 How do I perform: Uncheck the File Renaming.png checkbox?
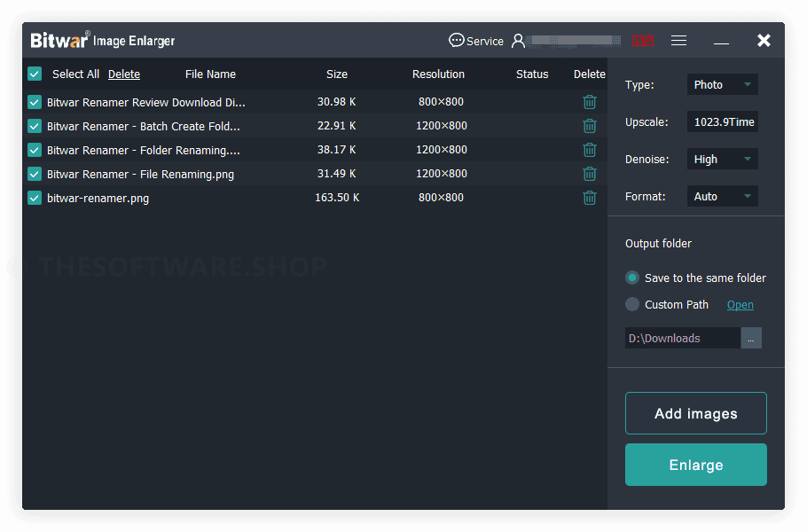(x=35, y=174)
